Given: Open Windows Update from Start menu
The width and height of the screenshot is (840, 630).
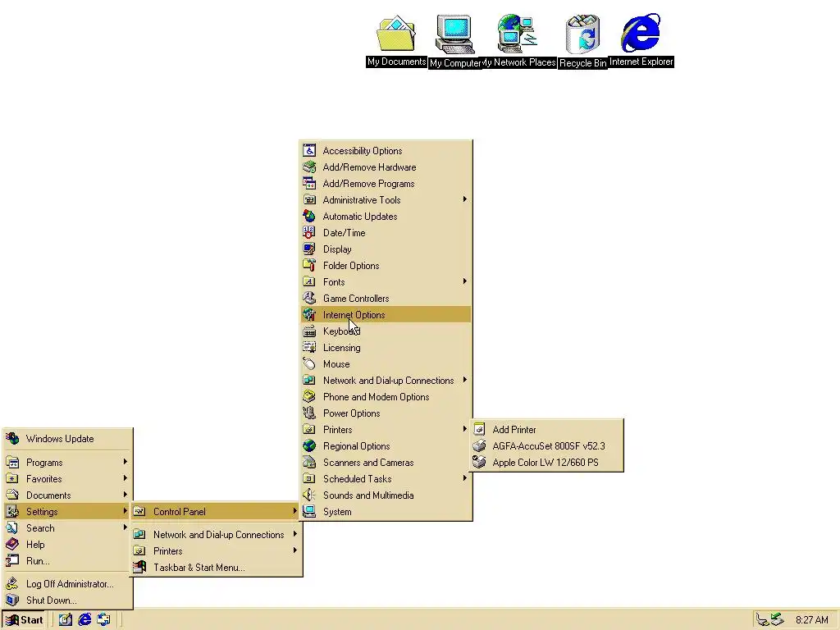Looking at the screenshot, I should point(67,439).
